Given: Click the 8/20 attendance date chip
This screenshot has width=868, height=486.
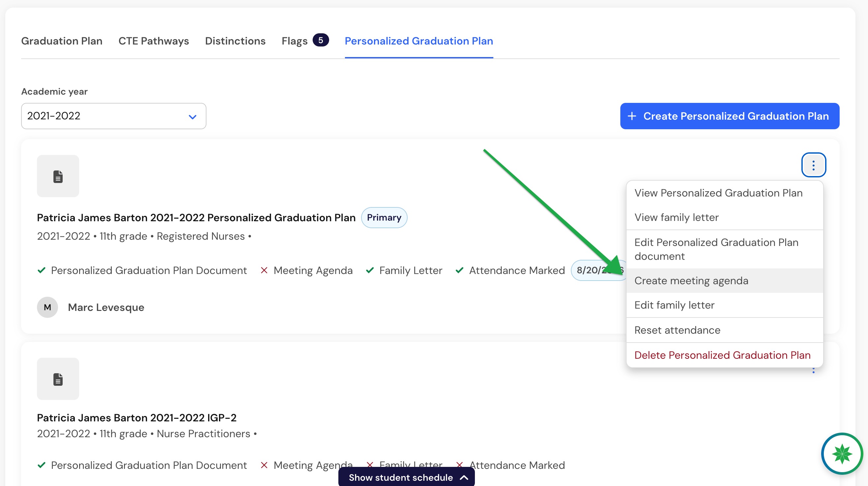Looking at the screenshot, I should 599,270.
